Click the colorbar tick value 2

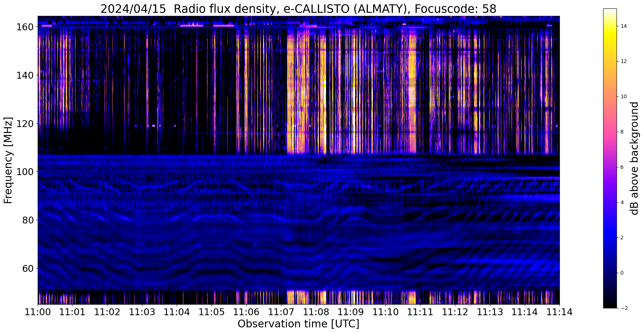tap(622, 238)
